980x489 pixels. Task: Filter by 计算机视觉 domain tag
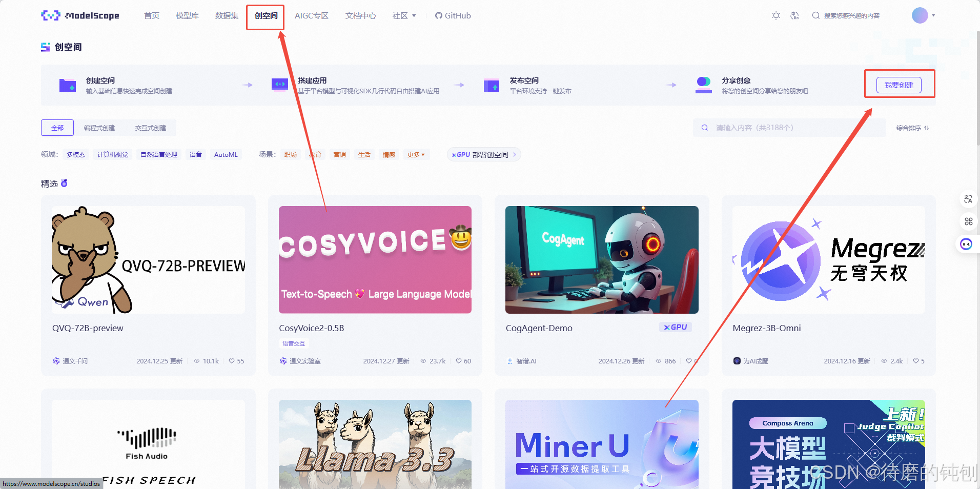113,154
